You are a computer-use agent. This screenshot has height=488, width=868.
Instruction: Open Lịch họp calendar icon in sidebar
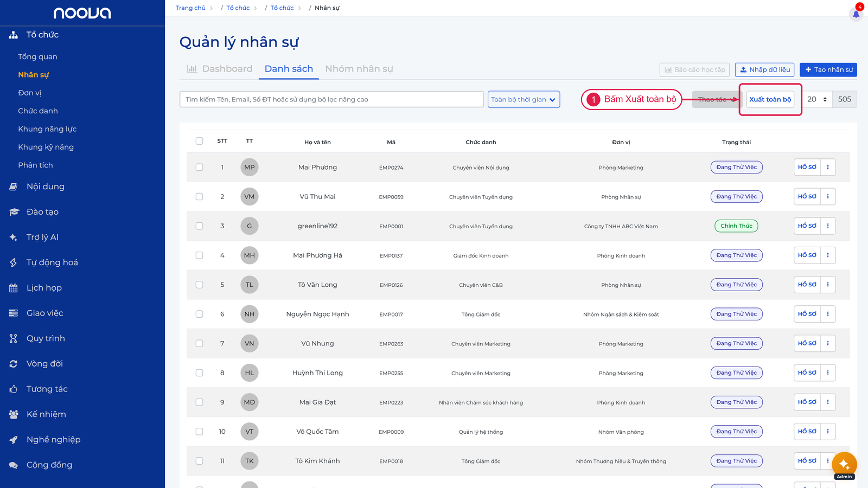pyautogui.click(x=14, y=288)
